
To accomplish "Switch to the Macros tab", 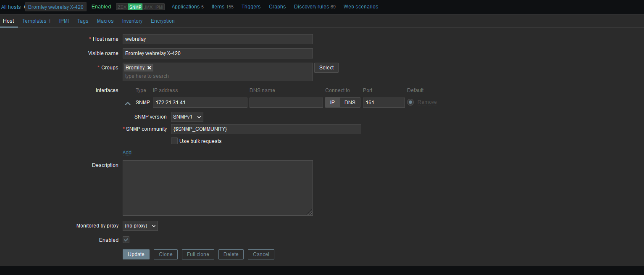I will (105, 21).
